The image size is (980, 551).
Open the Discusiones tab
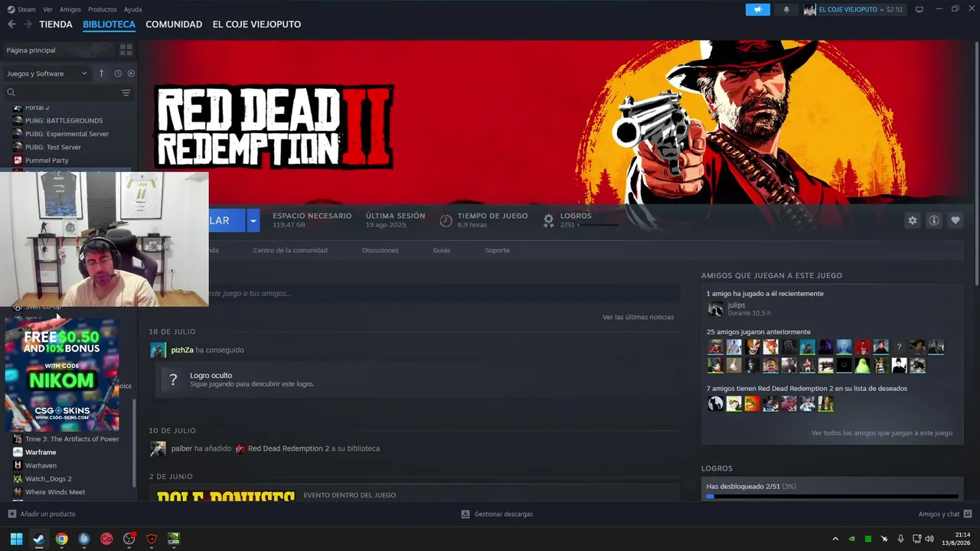click(381, 250)
